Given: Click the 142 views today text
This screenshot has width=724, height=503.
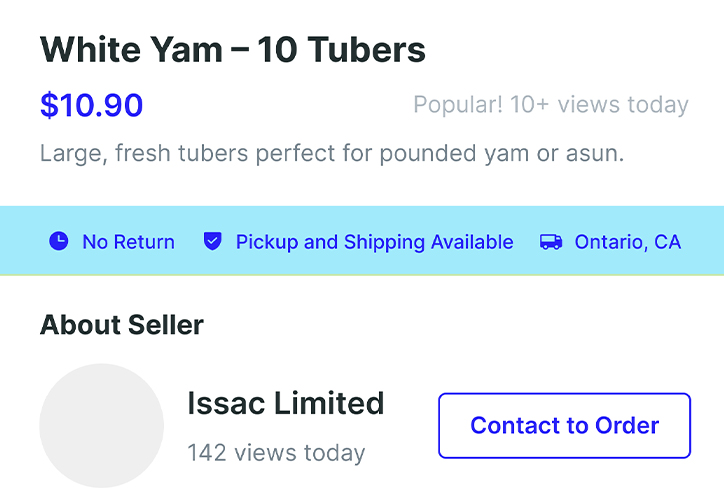Looking at the screenshot, I should 276,453.
